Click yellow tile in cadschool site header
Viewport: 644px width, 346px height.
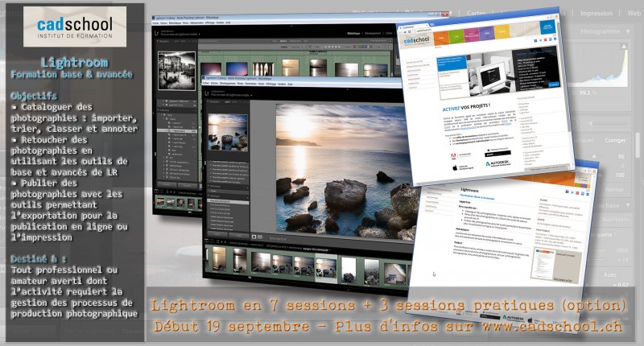[502, 31]
